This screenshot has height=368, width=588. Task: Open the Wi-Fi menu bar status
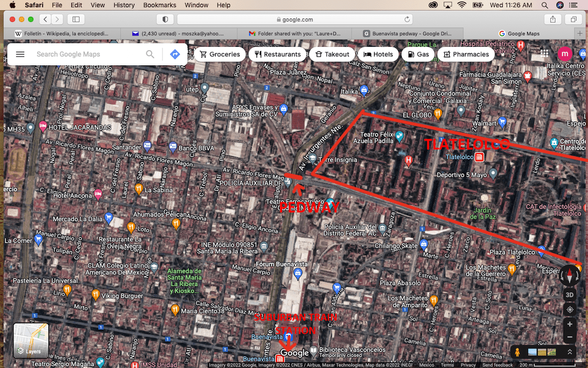[462, 5]
